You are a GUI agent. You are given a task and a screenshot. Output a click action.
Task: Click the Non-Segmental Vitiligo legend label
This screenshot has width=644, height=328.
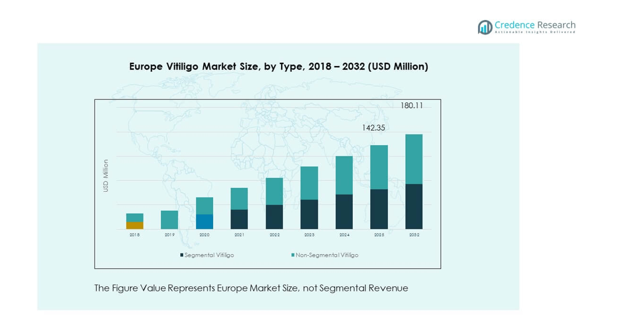327,255
